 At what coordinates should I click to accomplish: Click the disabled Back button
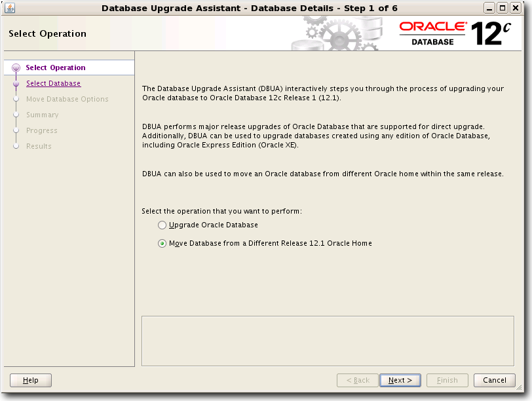coord(358,380)
